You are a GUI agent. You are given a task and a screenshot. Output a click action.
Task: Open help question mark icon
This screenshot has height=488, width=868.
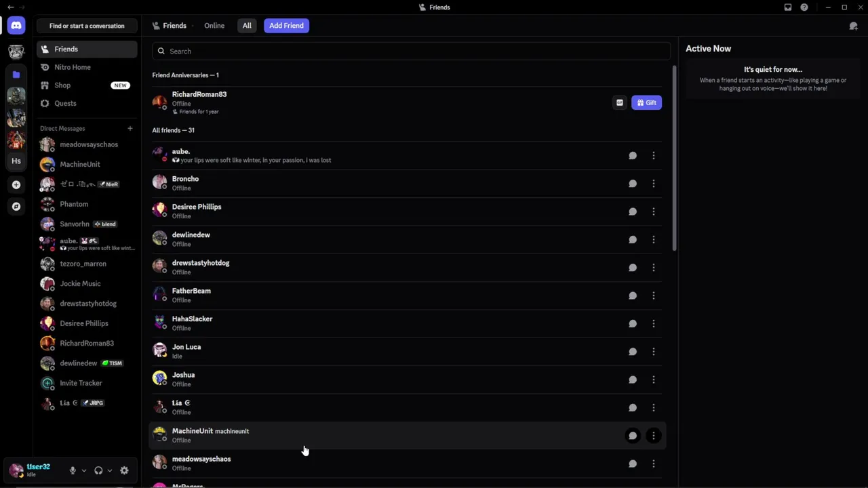point(804,7)
